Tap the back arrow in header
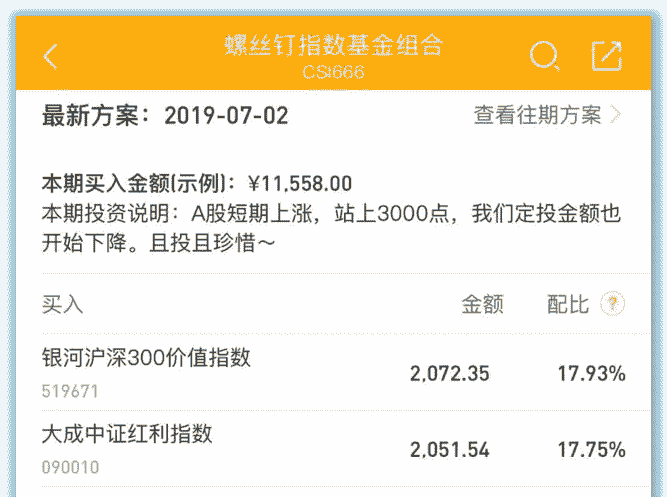Screen dimensions: 667x497 coord(51,56)
